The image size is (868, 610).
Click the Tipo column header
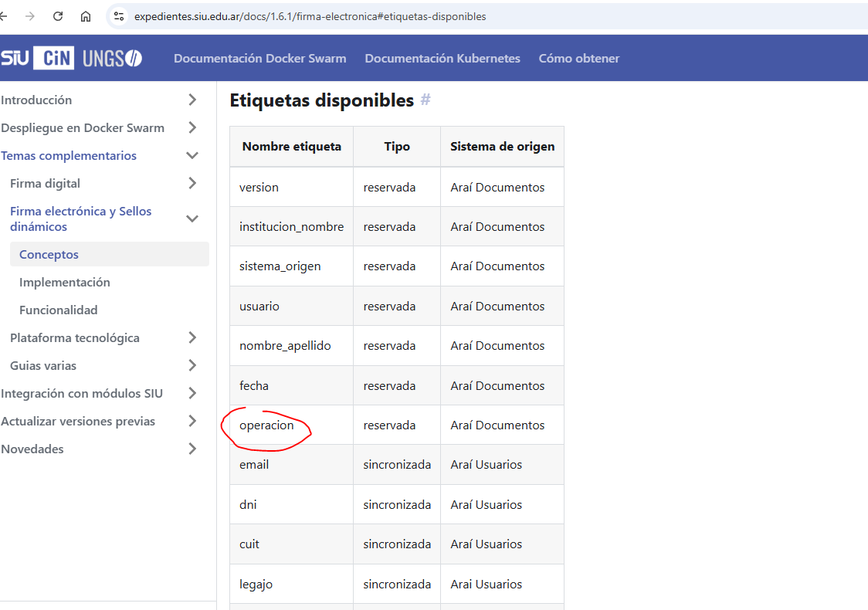pos(397,147)
